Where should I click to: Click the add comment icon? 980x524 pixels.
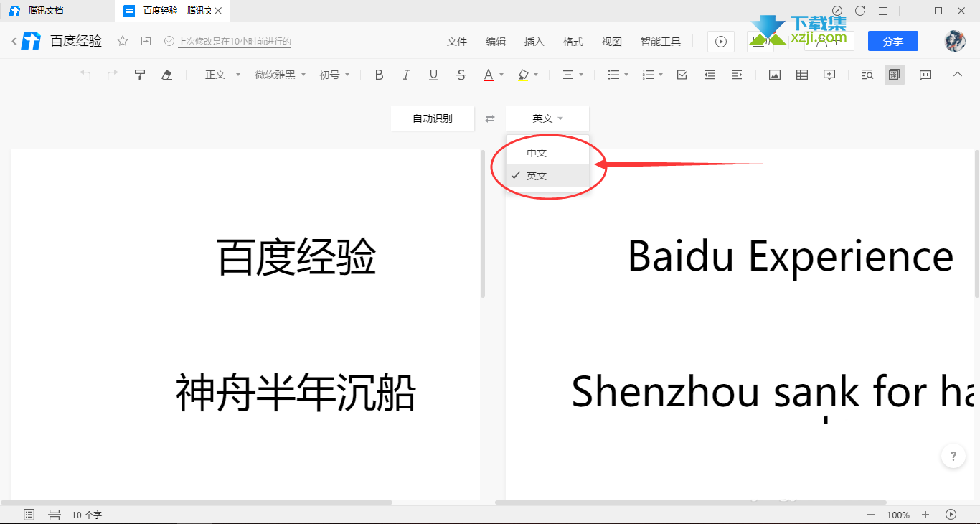829,75
